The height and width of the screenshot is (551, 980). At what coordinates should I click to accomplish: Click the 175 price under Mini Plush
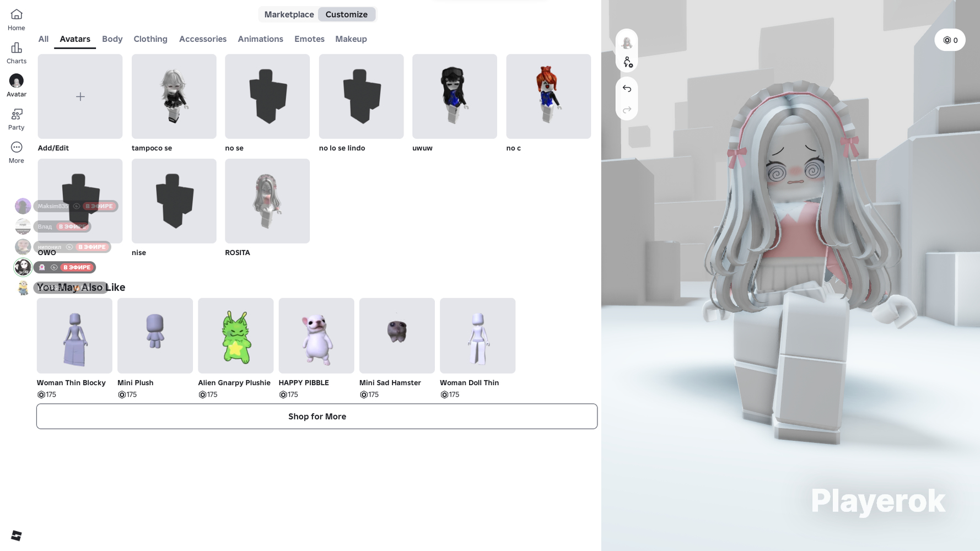(x=127, y=395)
